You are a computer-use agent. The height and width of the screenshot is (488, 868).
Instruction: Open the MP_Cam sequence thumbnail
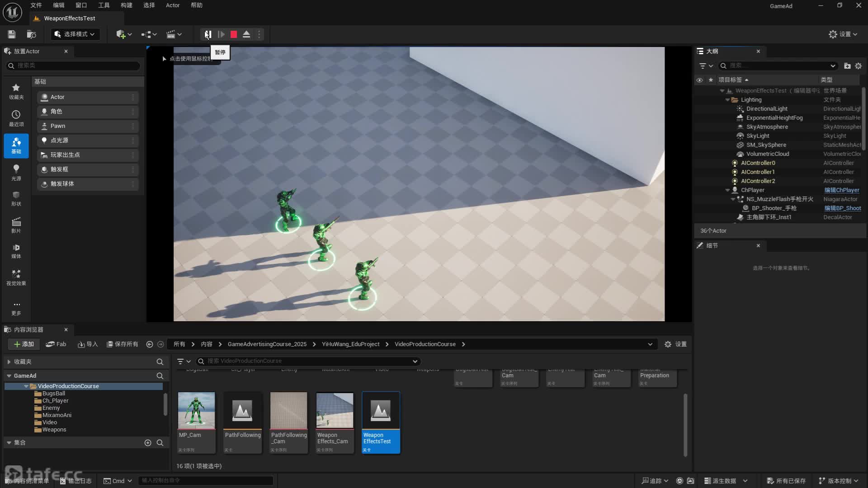tap(196, 410)
